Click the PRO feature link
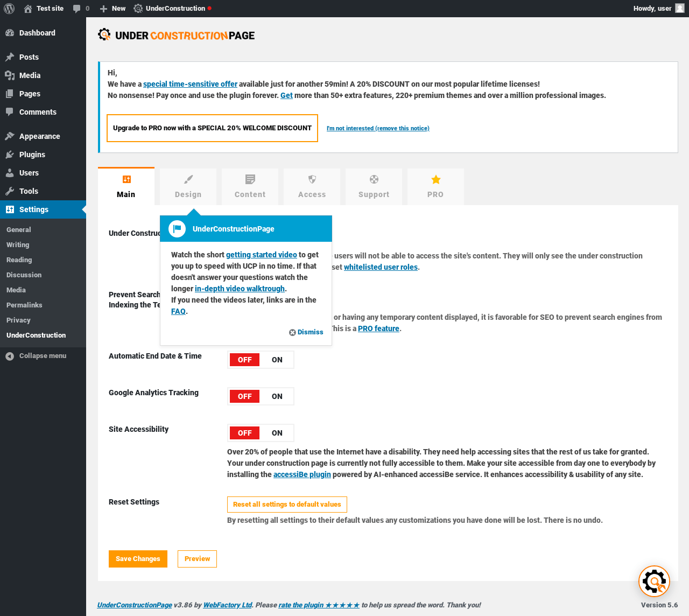Image resolution: width=689 pixels, height=616 pixels. coord(378,328)
